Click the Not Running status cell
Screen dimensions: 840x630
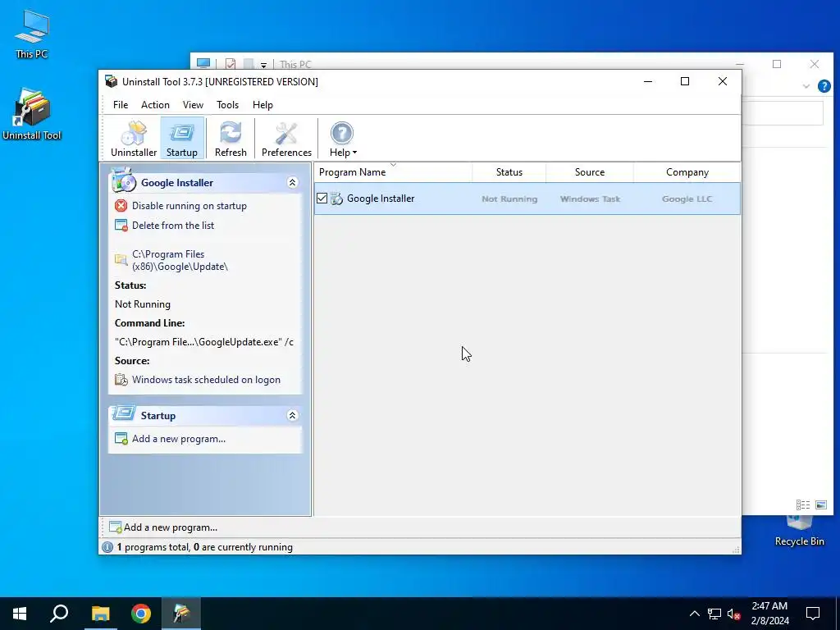509,199
